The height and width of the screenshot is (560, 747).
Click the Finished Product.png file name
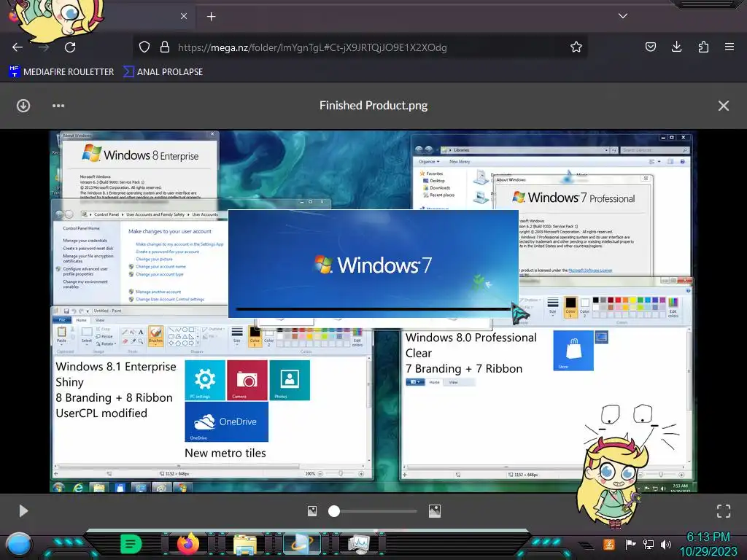(373, 105)
